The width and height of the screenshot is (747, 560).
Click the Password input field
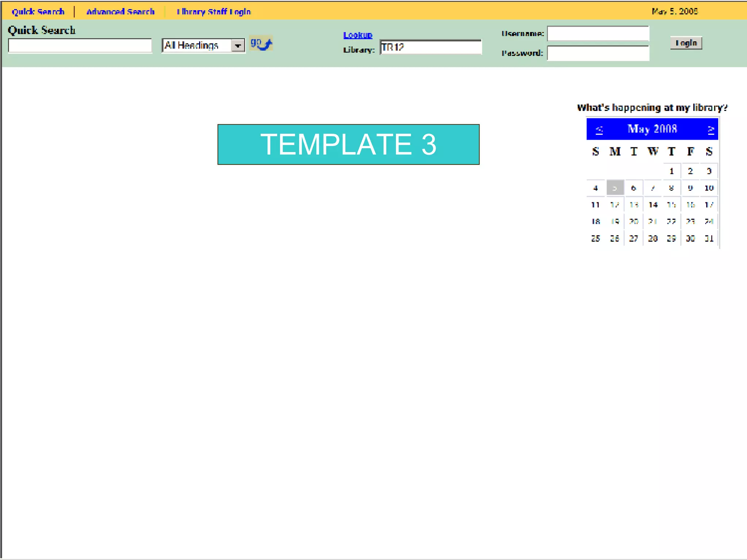click(x=598, y=53)
